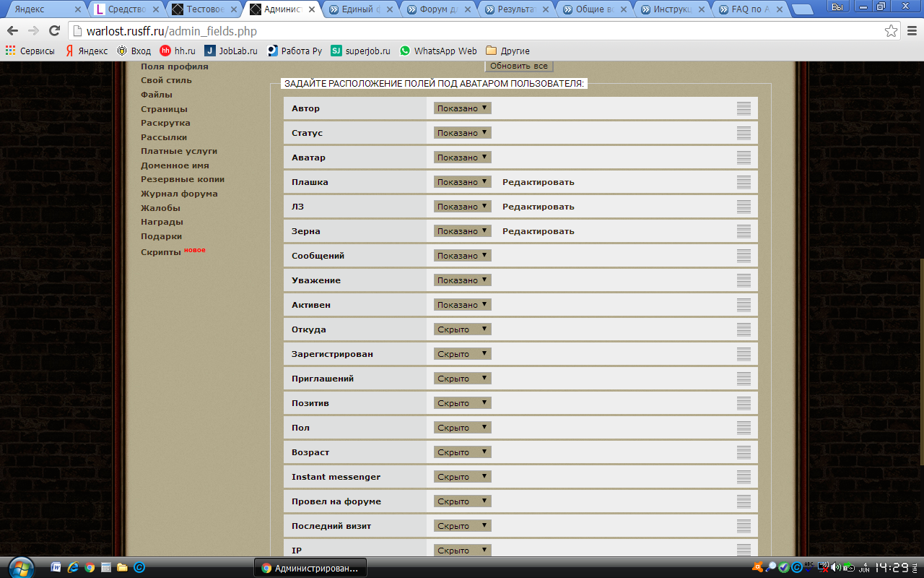Open the JobLab.ru bookmark
Viewport: 924px width, 578px height.
pos(231,51)
